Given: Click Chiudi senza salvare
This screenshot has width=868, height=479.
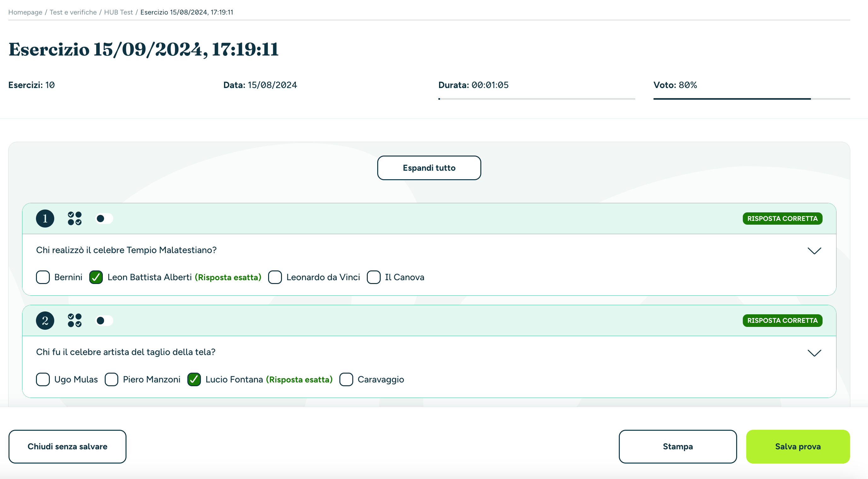Looking at the screenshot, I should pyautogui.click(x=67, y=446).
